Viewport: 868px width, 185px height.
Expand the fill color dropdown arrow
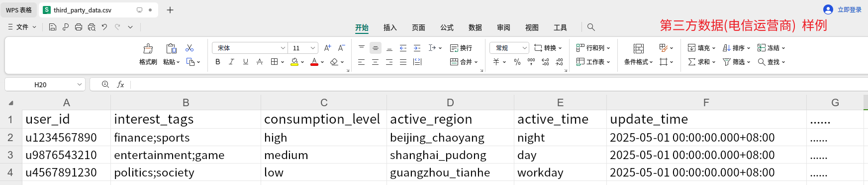pyautogui.click(x=302, y=62)
